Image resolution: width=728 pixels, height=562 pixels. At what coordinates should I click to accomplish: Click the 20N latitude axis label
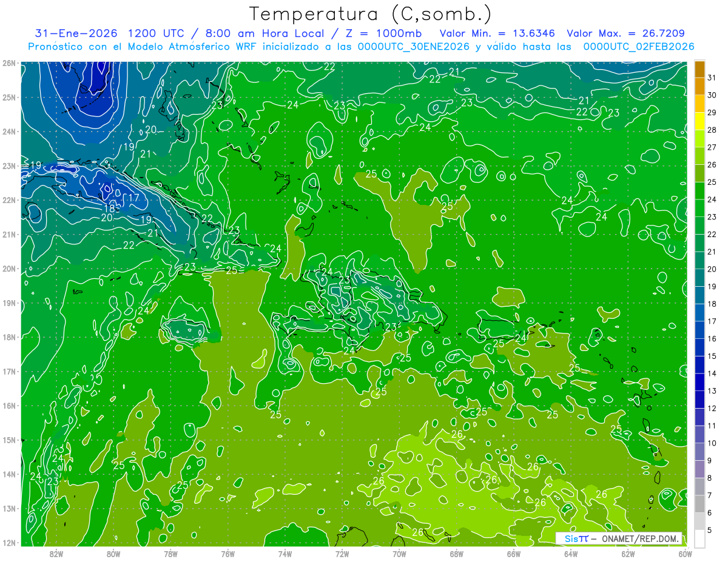click(8, 269)
